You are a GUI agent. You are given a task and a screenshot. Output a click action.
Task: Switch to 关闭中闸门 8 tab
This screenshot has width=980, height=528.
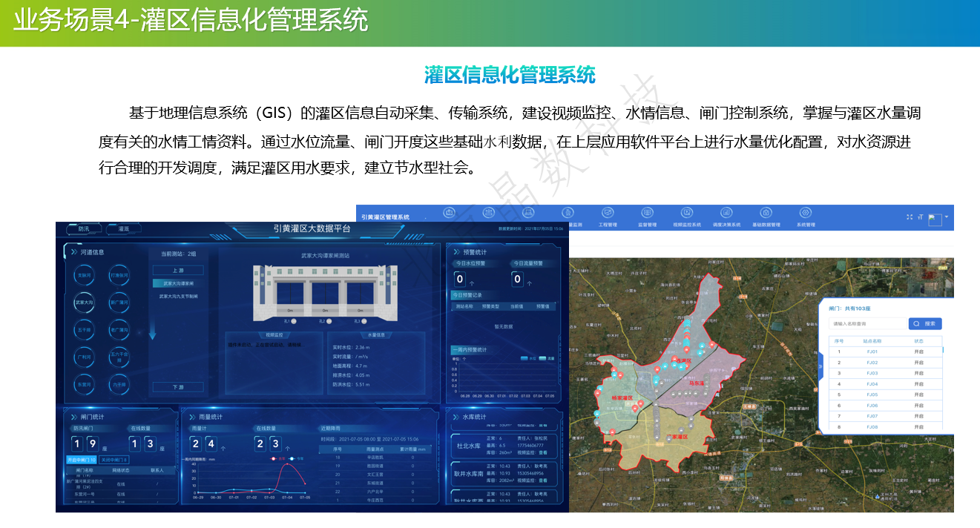tap(114, 460)
